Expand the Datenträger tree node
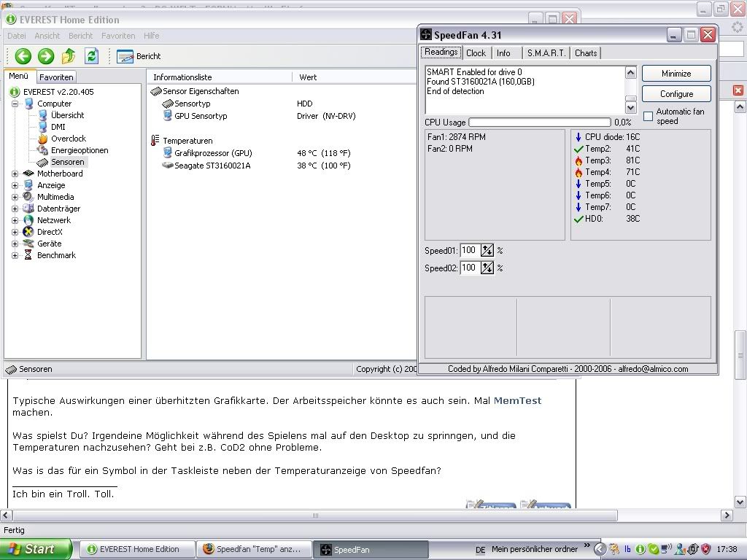Viewport: 747px width, 560px height. [x=15, y=209]
